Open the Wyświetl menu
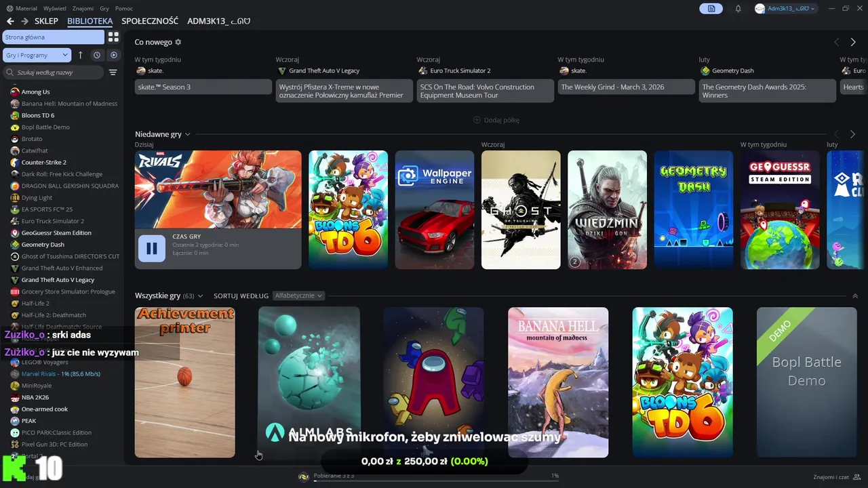The image size is (868, 488). coord(55,8)
